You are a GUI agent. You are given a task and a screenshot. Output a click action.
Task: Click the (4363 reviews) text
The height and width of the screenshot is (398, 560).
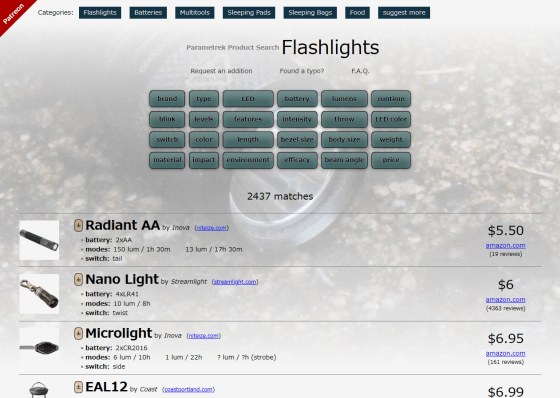[x=505, y=308]
